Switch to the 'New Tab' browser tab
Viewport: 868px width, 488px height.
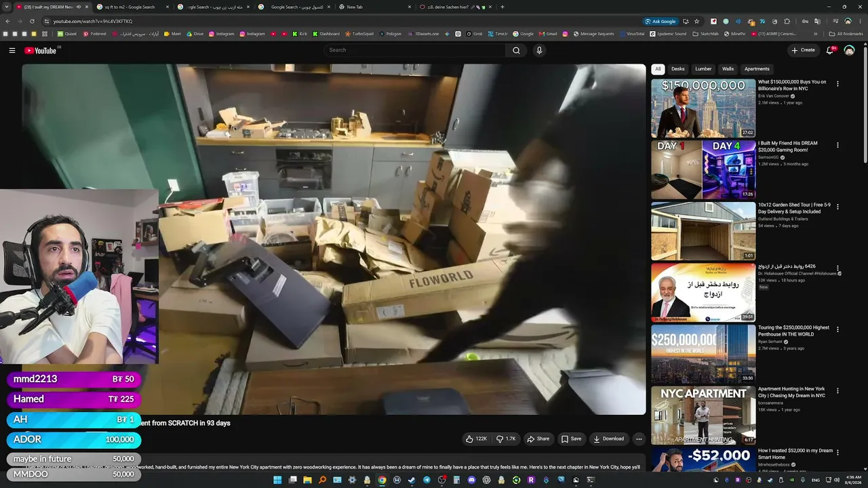pos(375,7)
